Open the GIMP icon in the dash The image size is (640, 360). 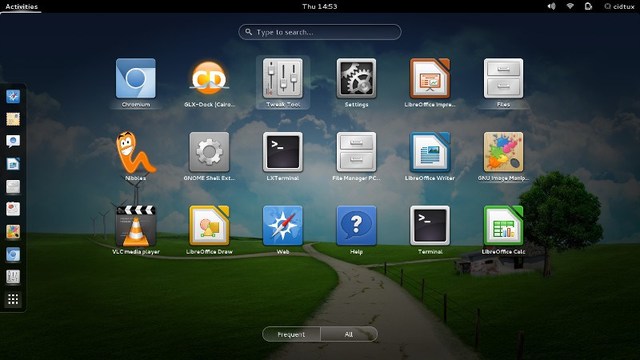(13, 232)
